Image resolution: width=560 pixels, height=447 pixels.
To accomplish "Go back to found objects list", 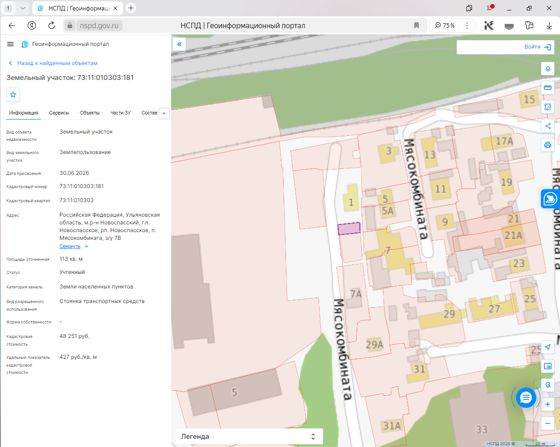I will click(53, 63).
